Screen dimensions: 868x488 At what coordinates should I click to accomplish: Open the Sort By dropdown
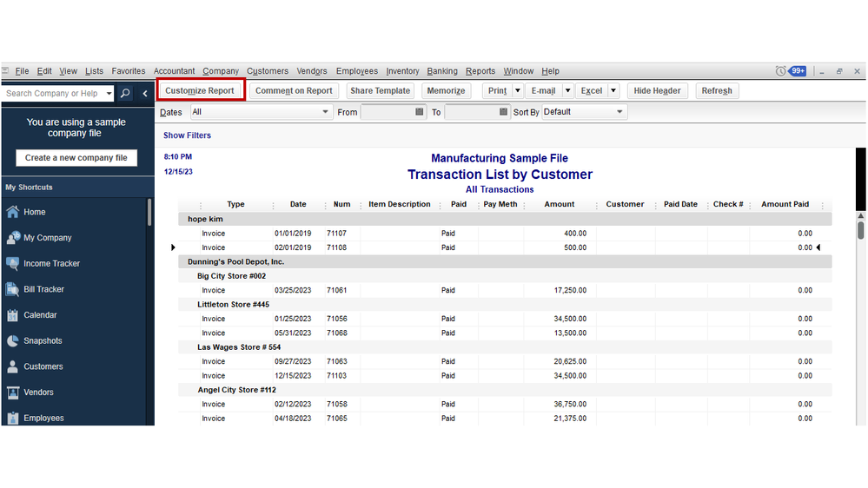pos(620,112)
